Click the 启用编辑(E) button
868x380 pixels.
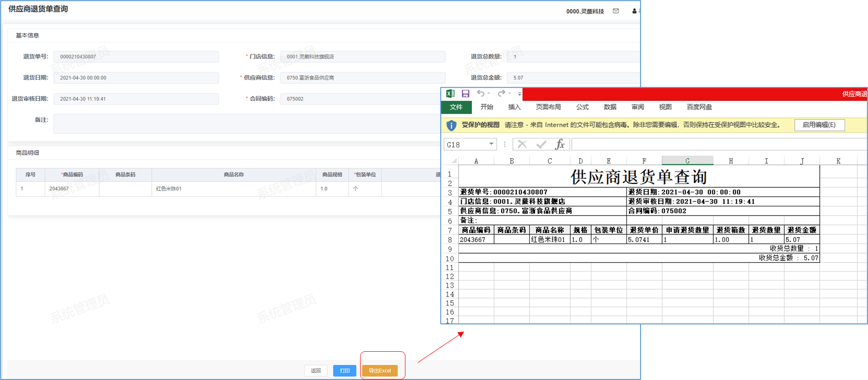819,125
